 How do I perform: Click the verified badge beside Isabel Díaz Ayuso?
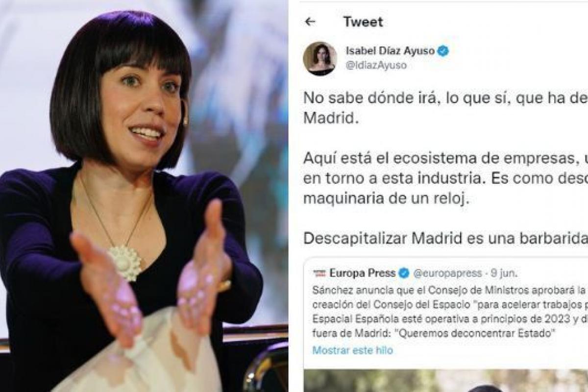[x=443, y=51]
